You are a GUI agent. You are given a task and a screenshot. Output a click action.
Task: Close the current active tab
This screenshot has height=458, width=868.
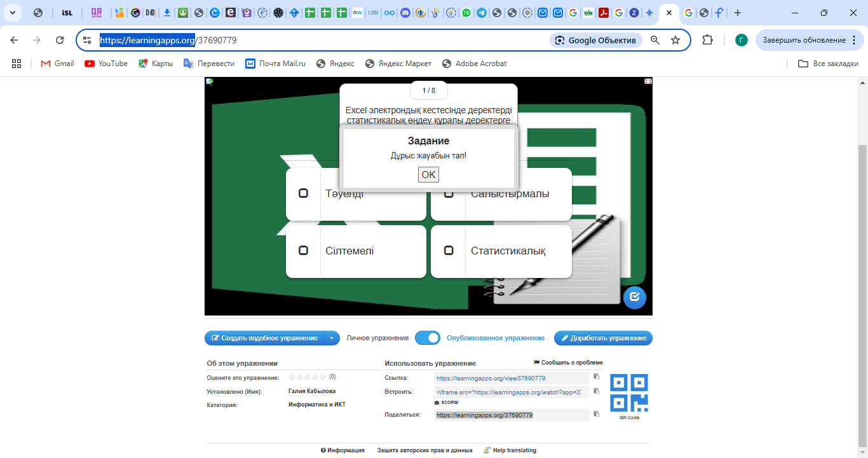669,13
